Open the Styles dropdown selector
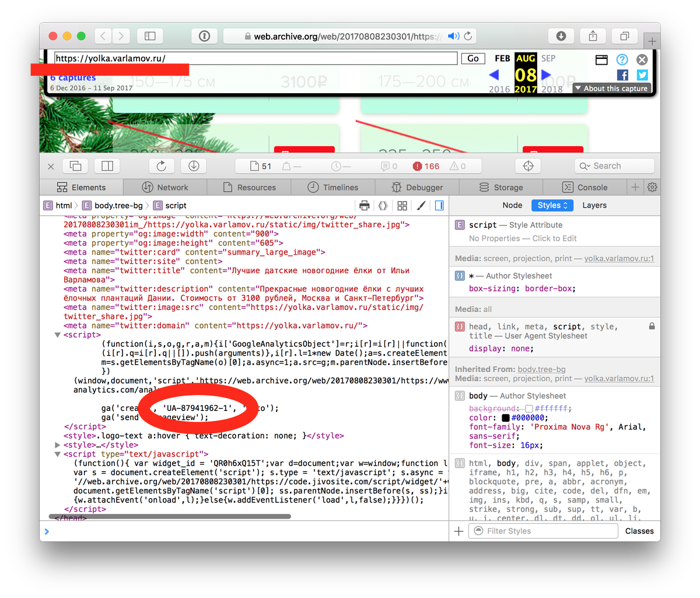This screenshot has height=598, width=700. (552, 205)
